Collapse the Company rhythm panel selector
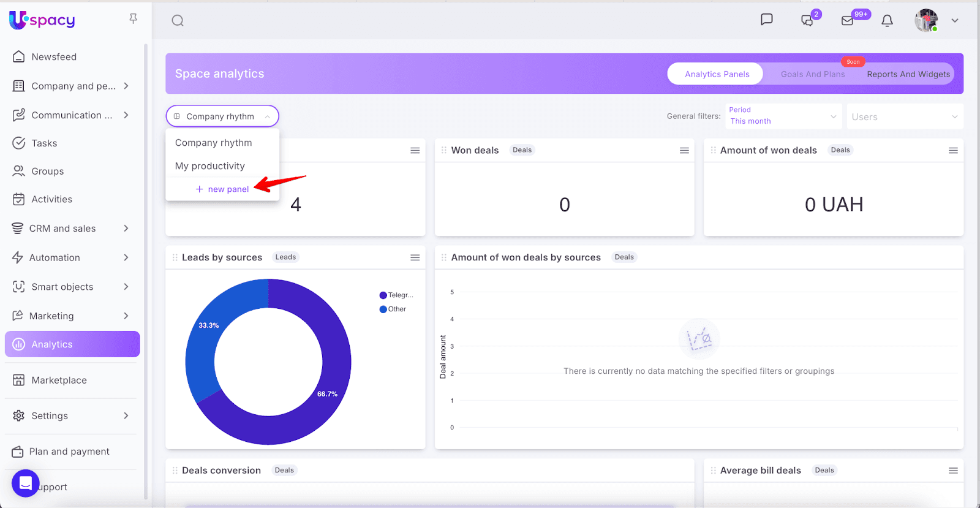 (x=222, y=116)
